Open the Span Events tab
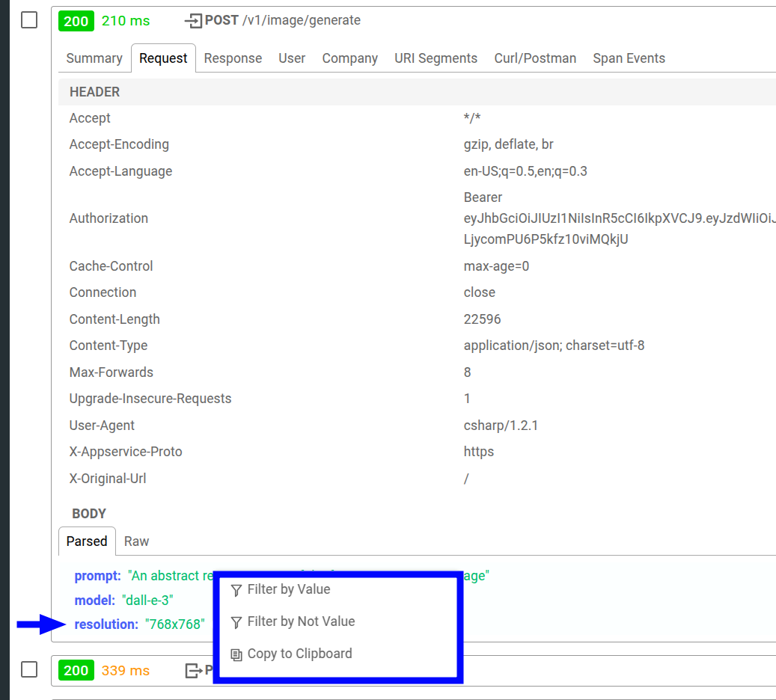776x700 pixels. click(629, 58)
